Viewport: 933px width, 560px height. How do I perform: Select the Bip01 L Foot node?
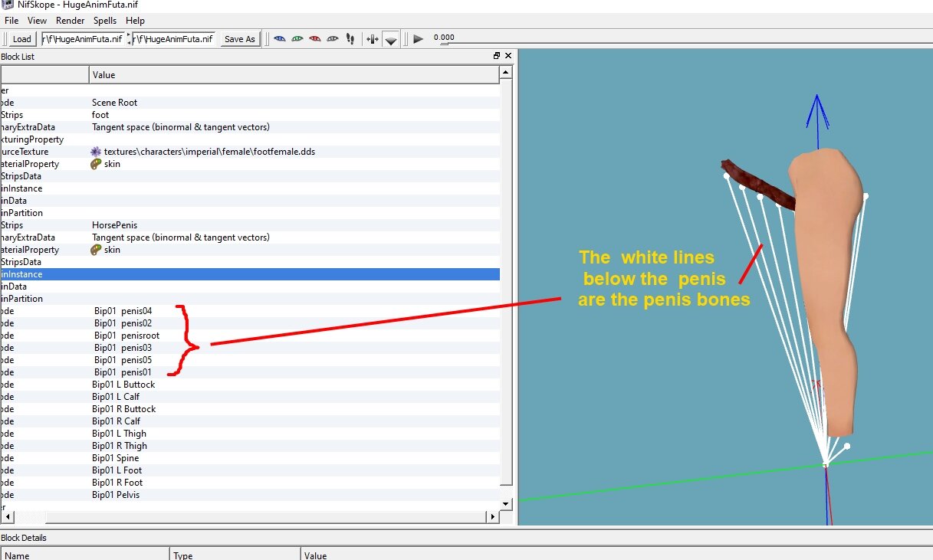pyautogui.click(x=250, y=470)
